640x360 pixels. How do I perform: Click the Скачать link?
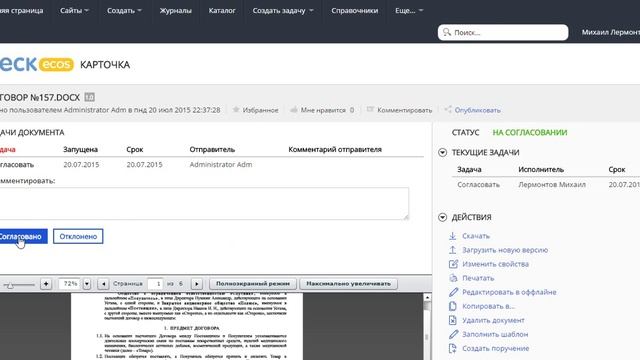pos(476,236)
